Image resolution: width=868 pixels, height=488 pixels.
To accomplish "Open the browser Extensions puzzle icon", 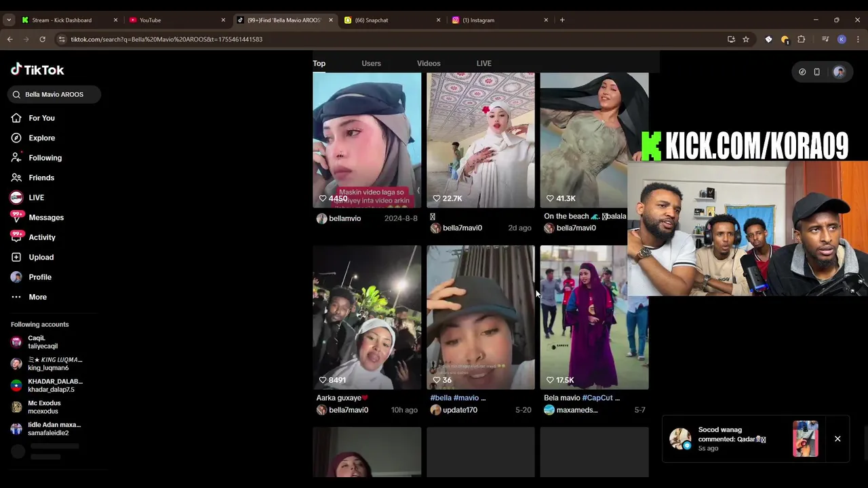I will click(802, 39).
